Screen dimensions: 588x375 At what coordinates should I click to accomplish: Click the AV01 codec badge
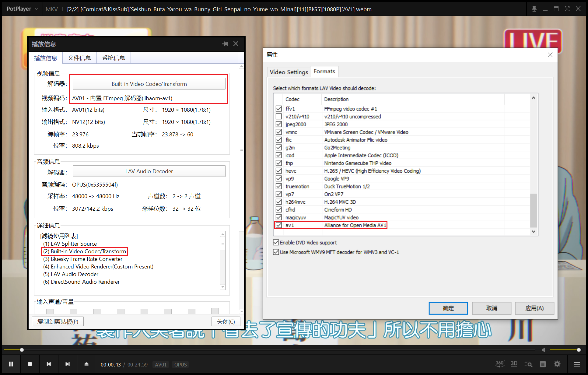[161, 365]
